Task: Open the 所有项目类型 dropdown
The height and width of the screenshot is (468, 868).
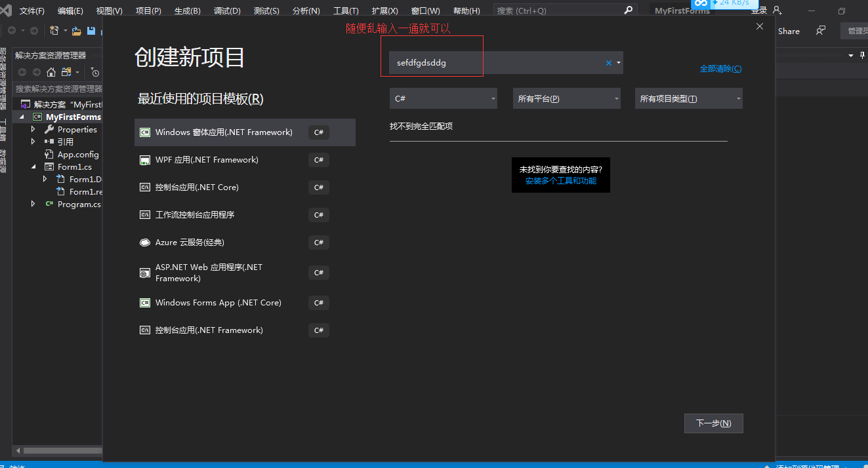Action: (x=689, y=98)
